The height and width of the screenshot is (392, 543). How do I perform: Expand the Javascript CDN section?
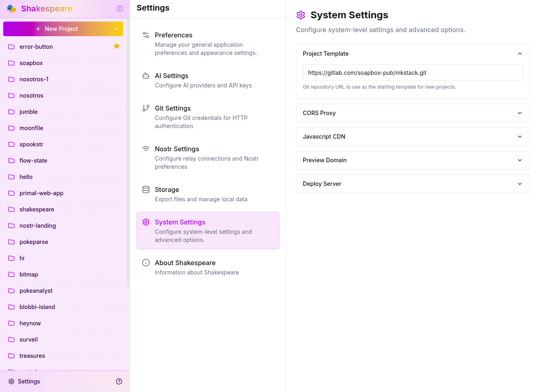tap(519, 137)
